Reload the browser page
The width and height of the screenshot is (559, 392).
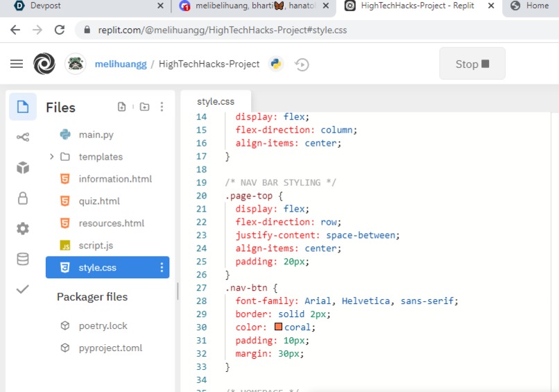click(x=60, y=30)
